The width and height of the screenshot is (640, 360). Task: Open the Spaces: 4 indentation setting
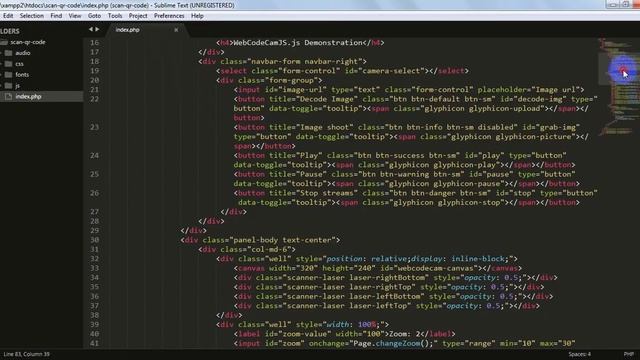(x=580, y=354)
